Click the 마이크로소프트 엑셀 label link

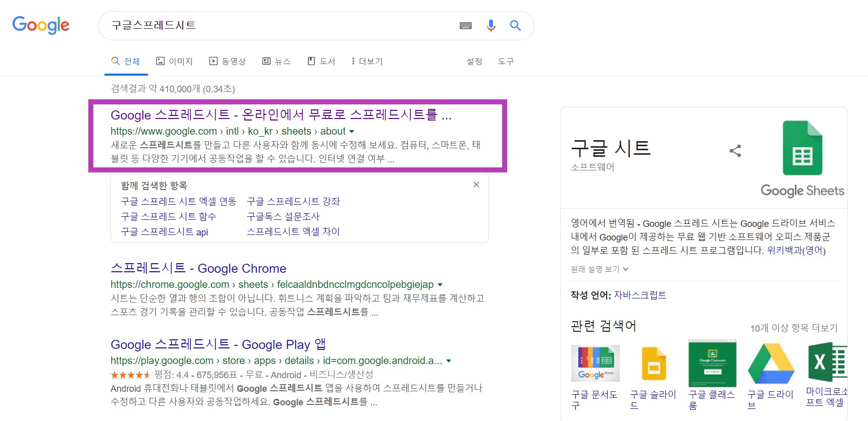tap(827, 397)
